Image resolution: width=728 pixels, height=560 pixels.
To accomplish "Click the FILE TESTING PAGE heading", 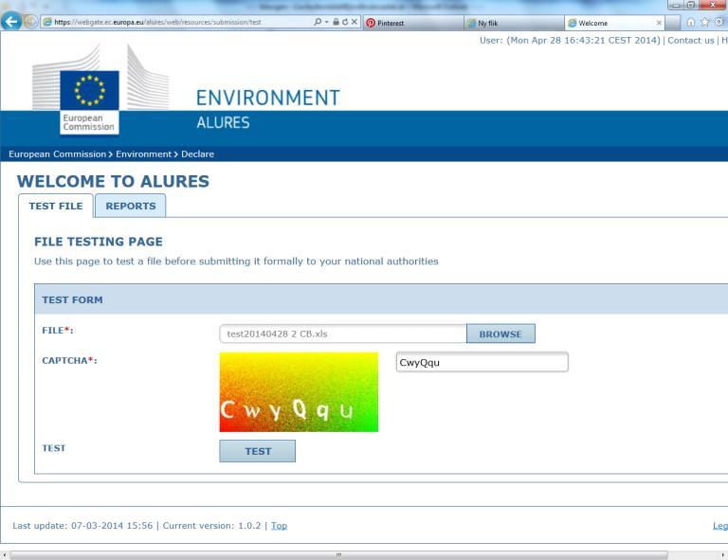I will pyautogui.click(x=99, y=242).
